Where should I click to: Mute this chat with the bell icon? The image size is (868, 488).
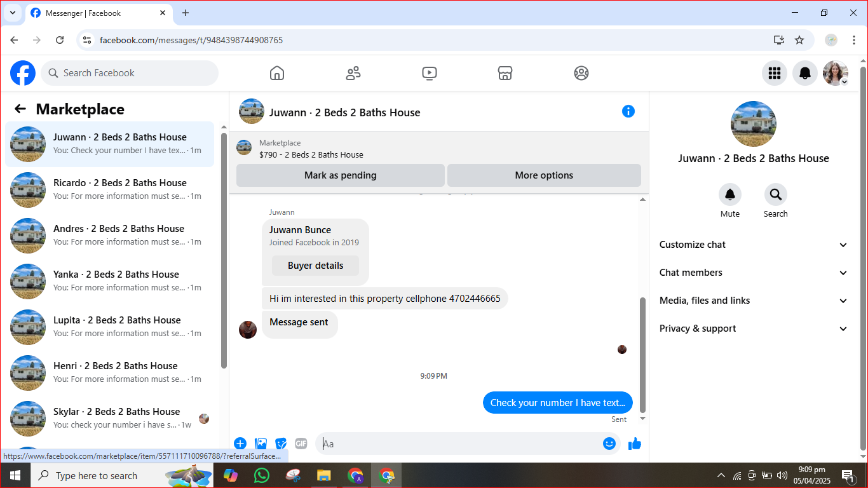(730, 194)
